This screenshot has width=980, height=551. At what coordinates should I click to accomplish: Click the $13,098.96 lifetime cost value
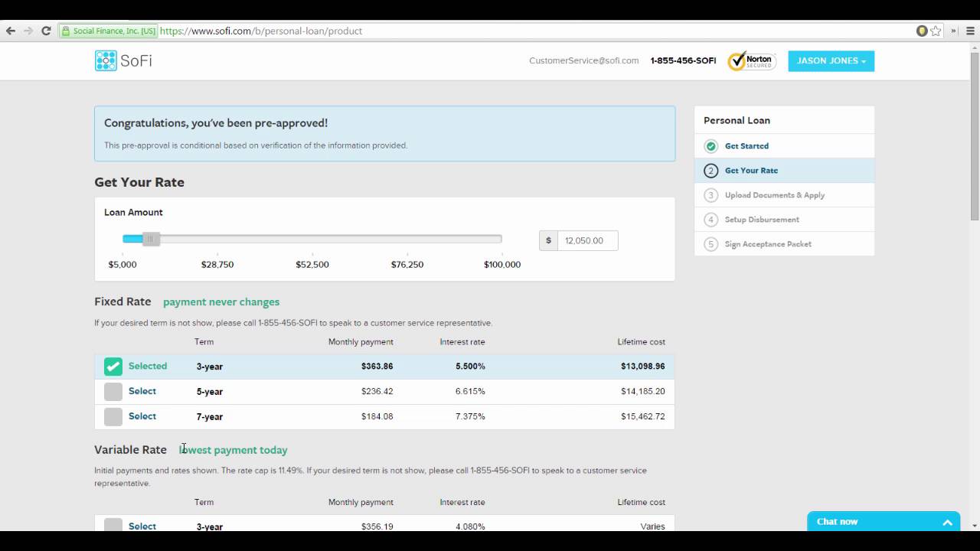(642, 367)
